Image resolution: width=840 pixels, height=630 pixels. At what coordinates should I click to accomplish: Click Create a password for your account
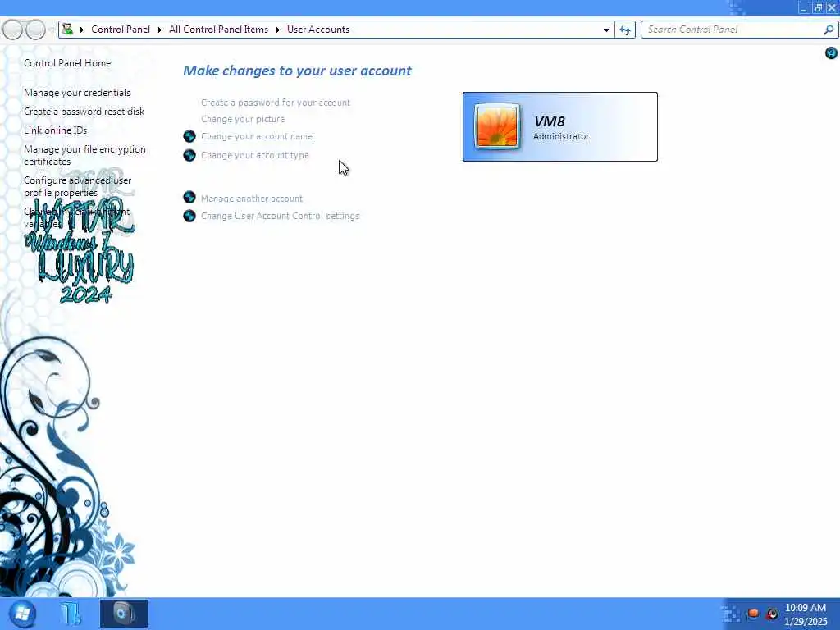click(276, 103)
